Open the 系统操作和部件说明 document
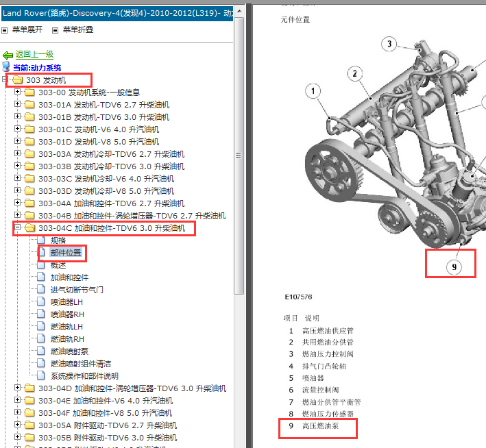Screen dimensions: 486x448 click(84, 376)
